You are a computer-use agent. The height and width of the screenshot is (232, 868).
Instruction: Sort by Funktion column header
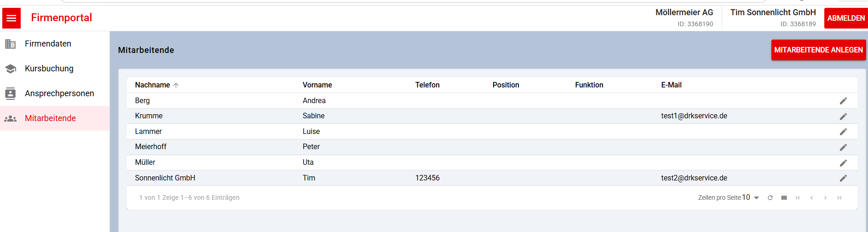tap(589, 85)
